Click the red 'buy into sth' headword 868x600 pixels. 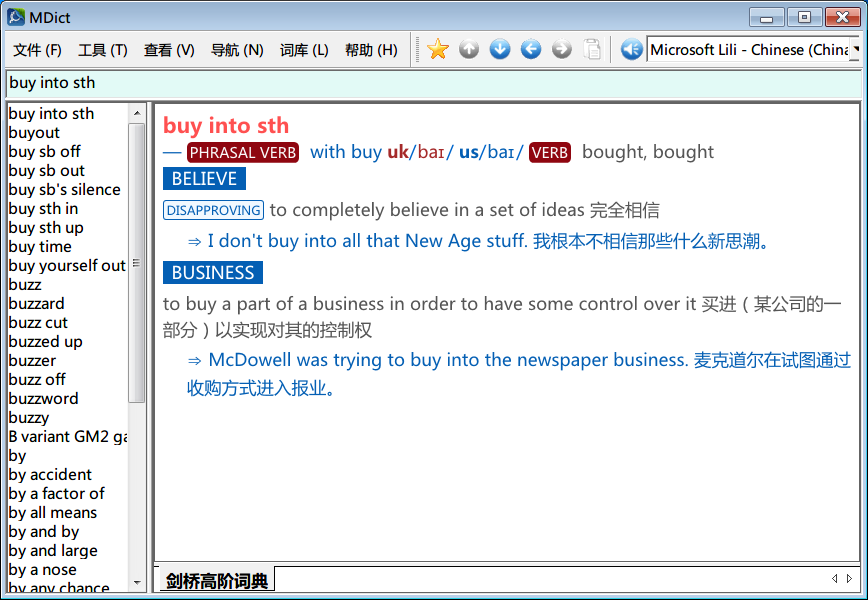pos(226,126)
